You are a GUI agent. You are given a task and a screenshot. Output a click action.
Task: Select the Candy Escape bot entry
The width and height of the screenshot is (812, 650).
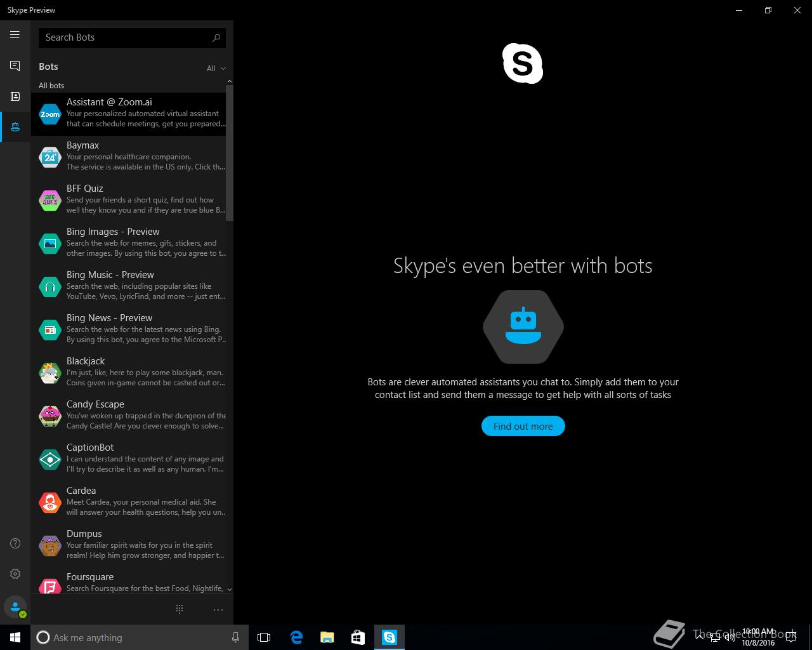coord(129,416)
